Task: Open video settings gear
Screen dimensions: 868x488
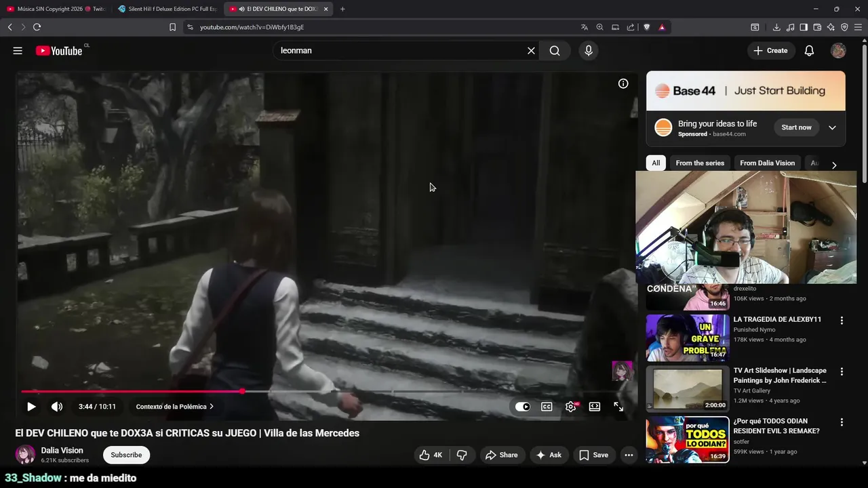Action: 571,407
